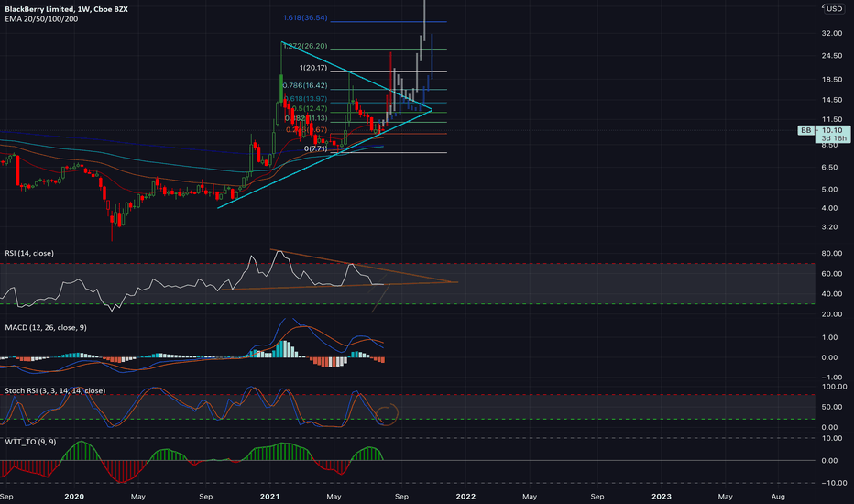Select the 0(7.71) Fibonacci level label
Viewport: 854px width, 504px height.
tap(316, 148)
